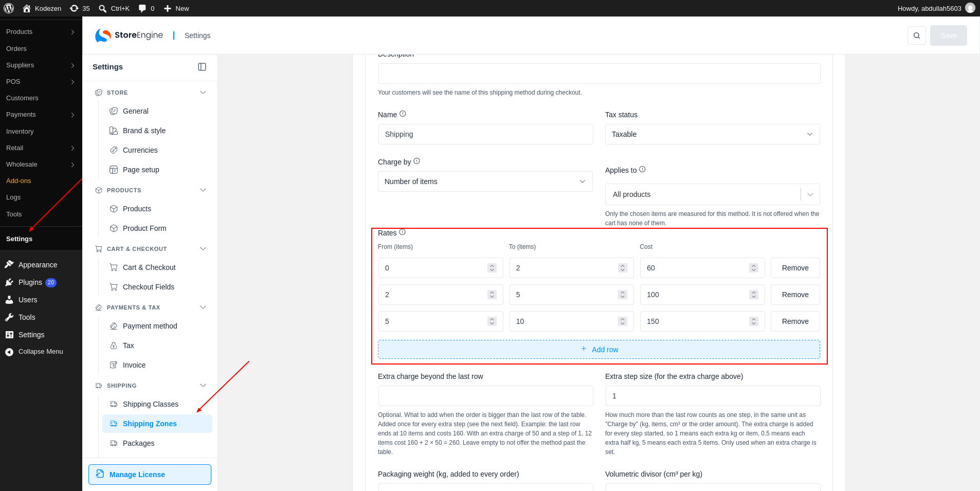Click the Rates info icon
980x491 pixels.
(x=402, y=232)
